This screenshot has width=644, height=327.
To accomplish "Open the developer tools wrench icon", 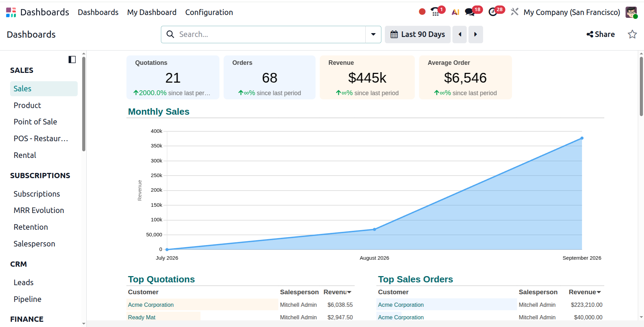I will pyautogui.click(x=514, y=12).
